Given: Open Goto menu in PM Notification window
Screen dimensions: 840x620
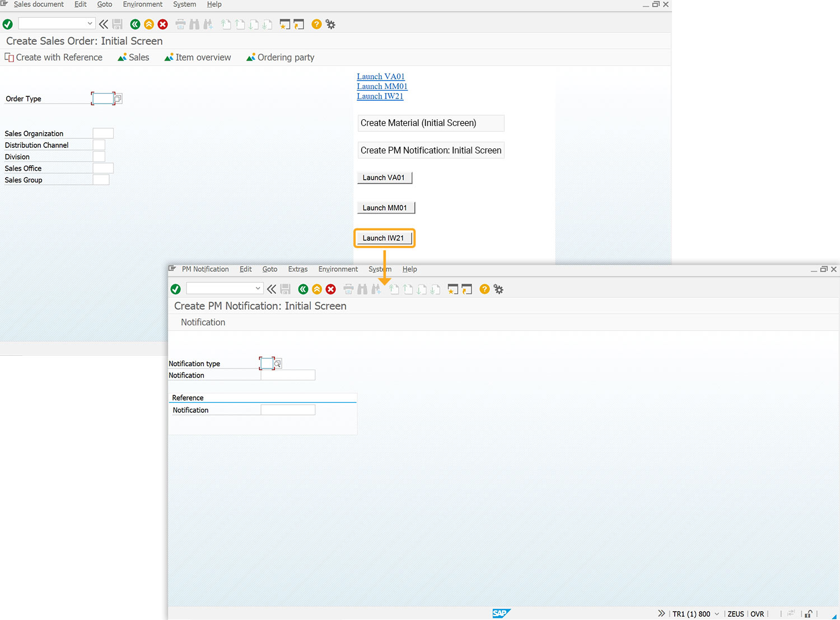Looking at the screenshot, I should pyautogui.click(x=270, y=269).
